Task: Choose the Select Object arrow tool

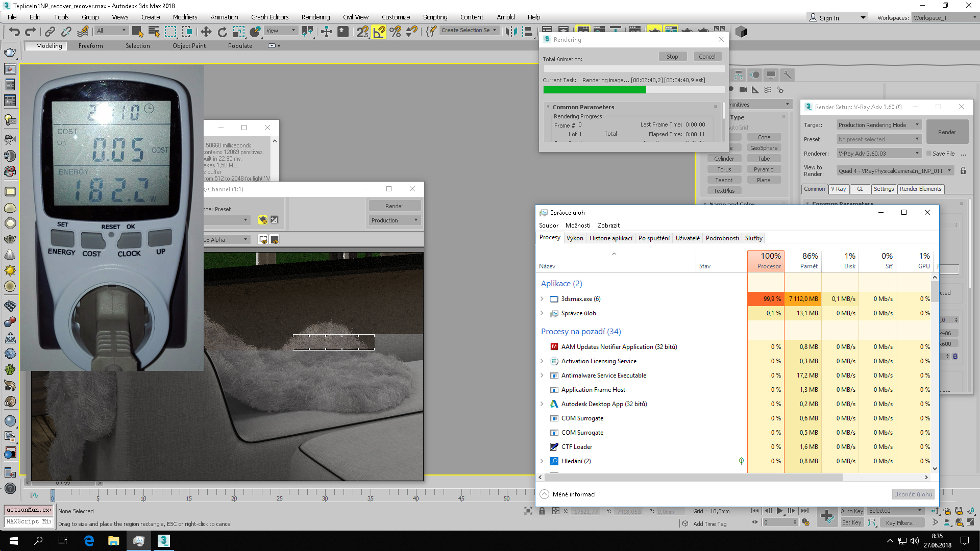Action: [137, 32]
